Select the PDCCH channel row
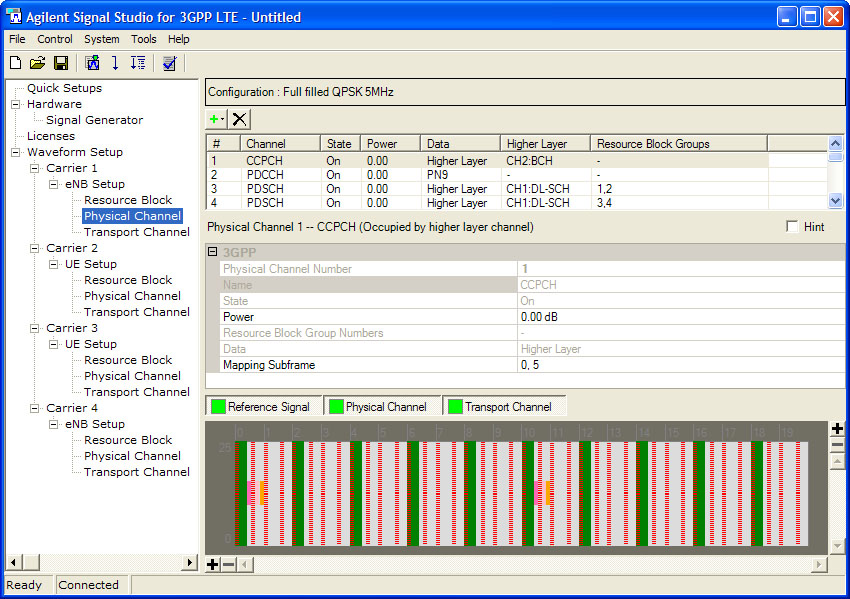Image resolution: width=850 pixels, height=599 pixels. 266,174
